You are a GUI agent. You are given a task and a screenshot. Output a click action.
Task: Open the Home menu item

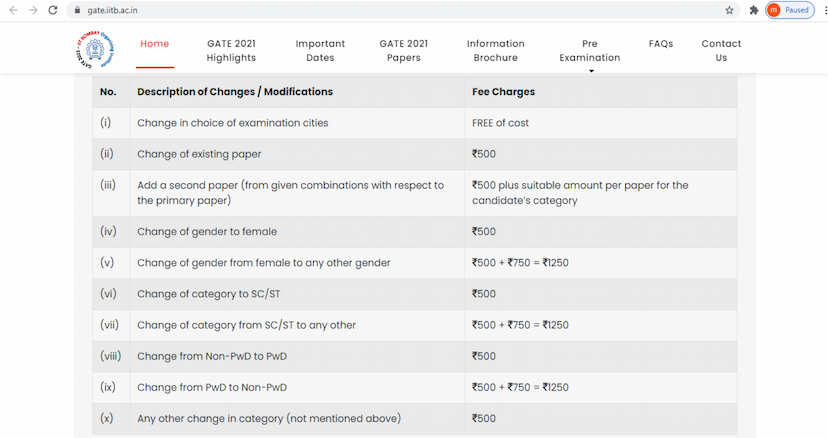[155, 44]
